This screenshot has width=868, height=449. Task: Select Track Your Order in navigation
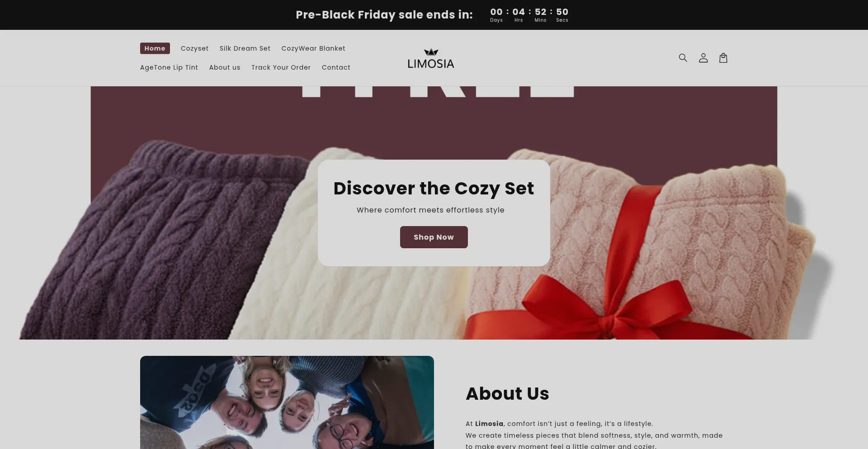pos(281,67)
